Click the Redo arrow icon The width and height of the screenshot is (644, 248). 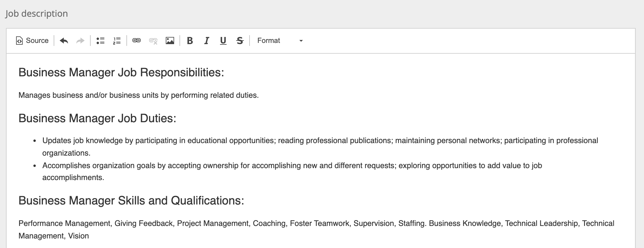80,41
